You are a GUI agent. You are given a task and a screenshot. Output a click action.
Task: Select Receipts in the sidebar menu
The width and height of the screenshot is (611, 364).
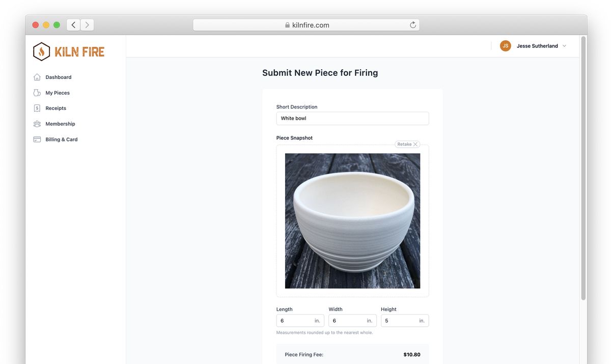pyautogui.click(x=55, y=107)
